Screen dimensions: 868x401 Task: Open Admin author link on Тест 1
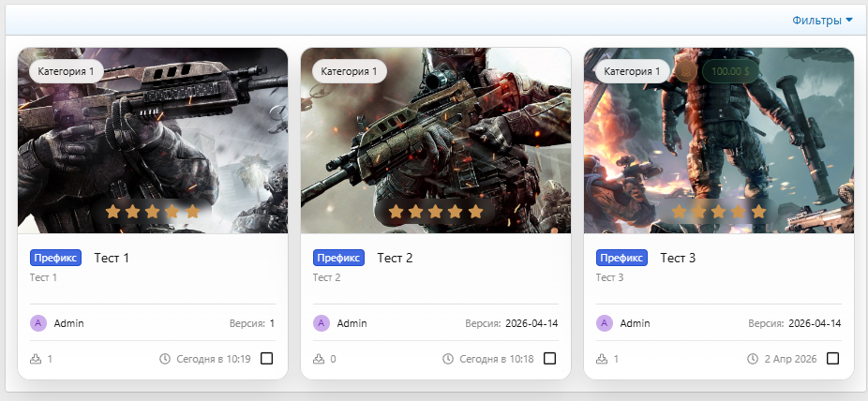click(69, 323)
